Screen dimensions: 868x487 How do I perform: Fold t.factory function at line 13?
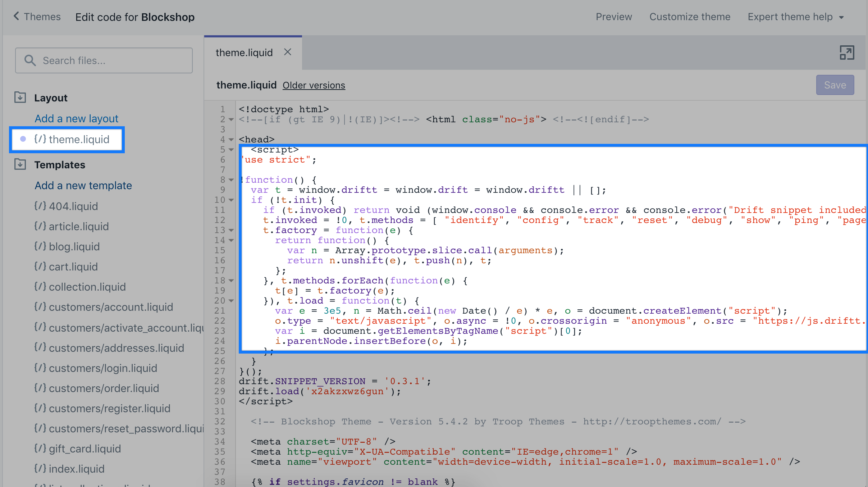231,230
